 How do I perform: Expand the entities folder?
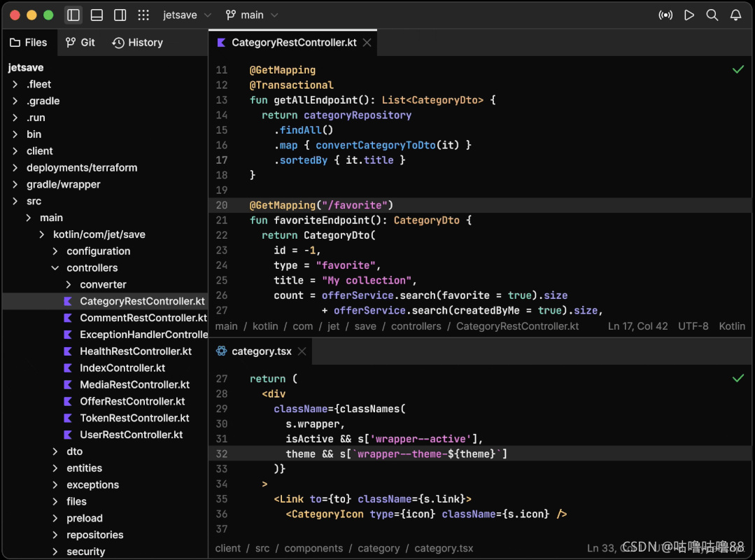click(x=55, y=468)
